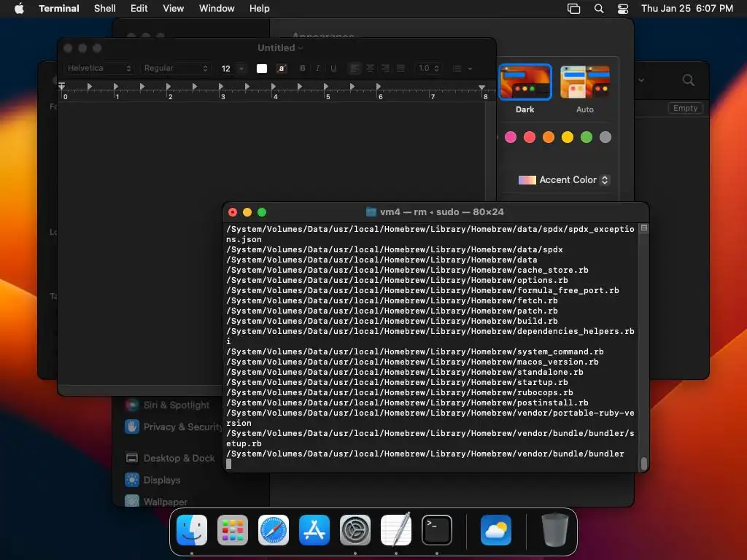Open the Terminal app menu

(58, 8)
